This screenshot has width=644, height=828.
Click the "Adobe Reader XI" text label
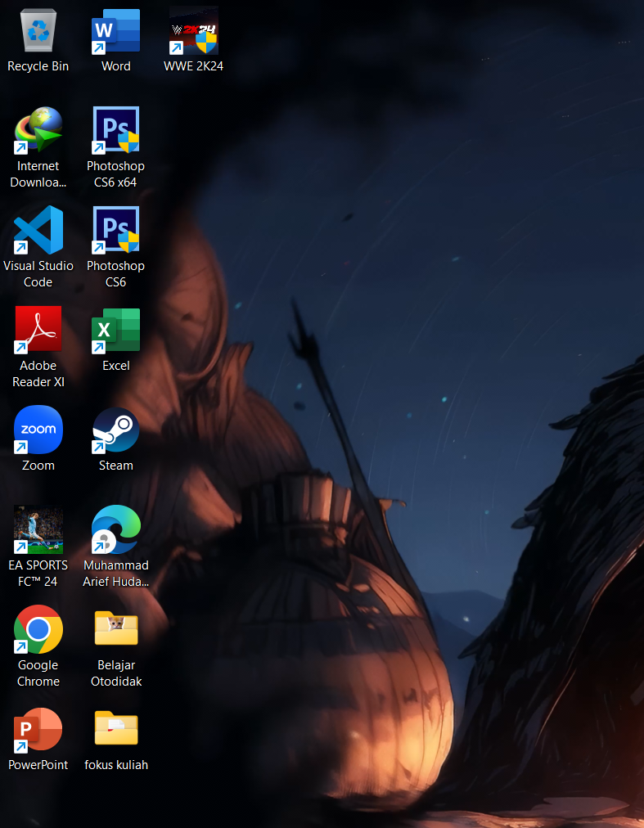click(38, 374)
